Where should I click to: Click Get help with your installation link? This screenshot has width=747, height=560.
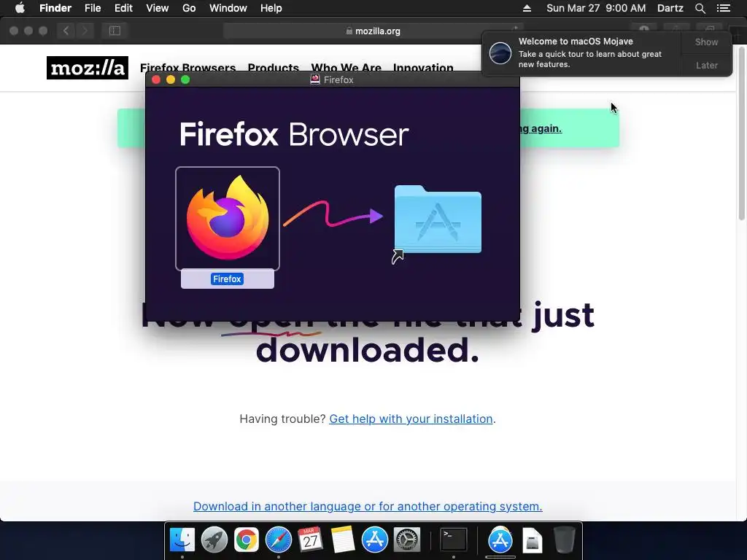[x=411, y=419]
